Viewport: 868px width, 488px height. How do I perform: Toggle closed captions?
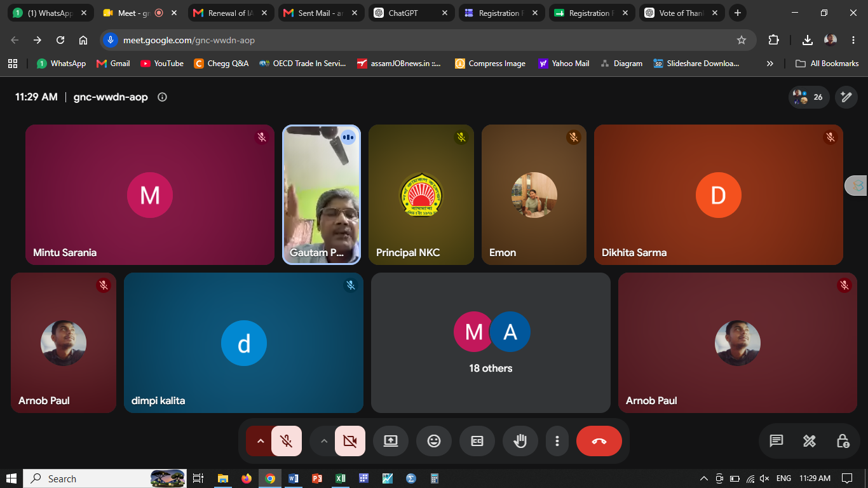(x=477, y=441)
